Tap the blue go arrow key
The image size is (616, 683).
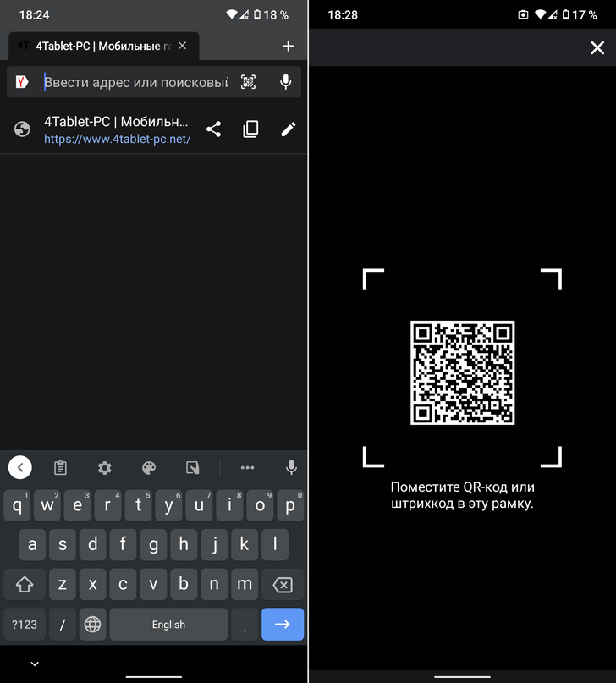pyautogui.click(x=283, y=625)
